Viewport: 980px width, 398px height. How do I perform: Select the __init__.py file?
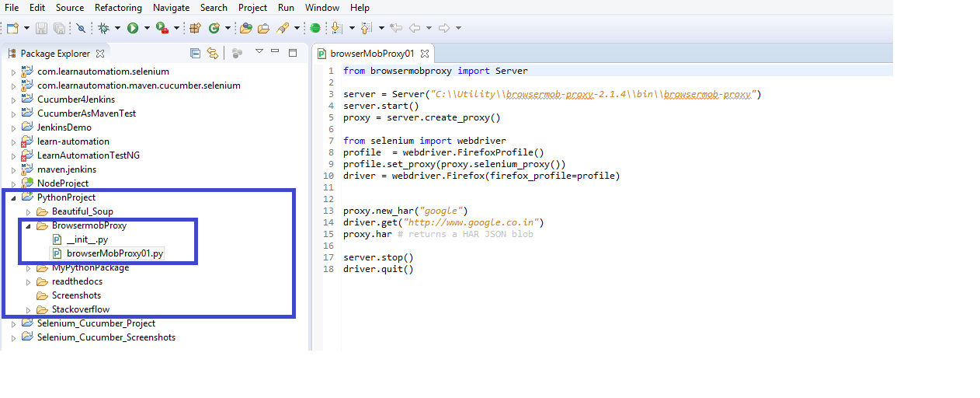86,239
